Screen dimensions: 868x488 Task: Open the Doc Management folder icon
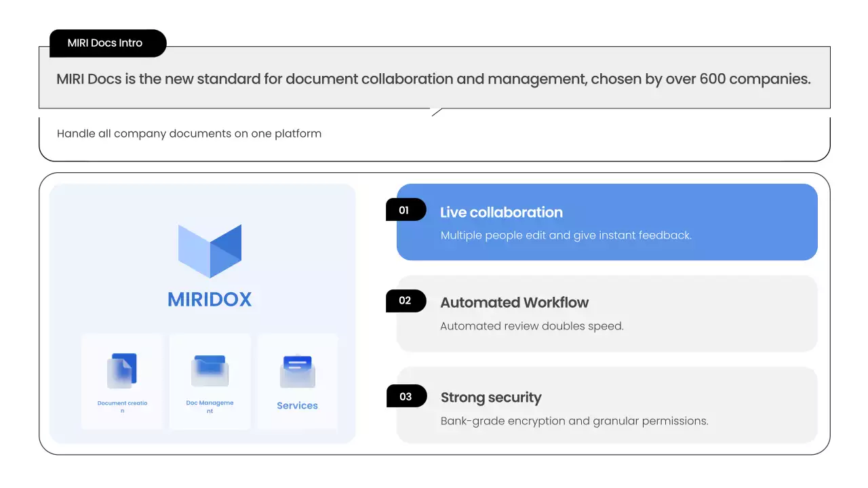pos(210,371)
